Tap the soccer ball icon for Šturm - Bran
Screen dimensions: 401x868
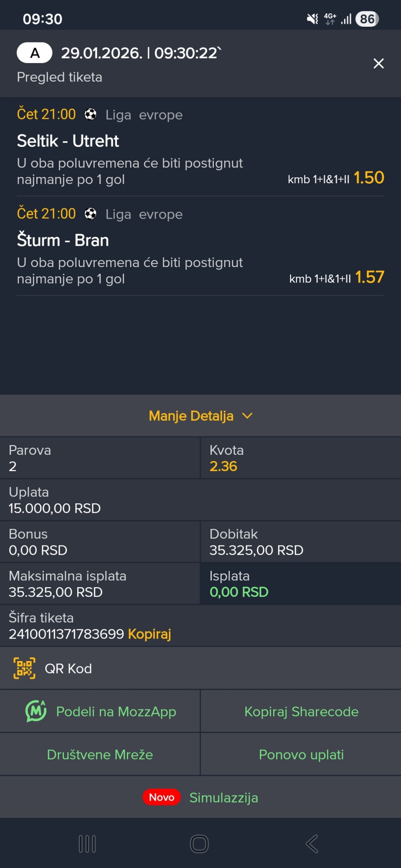91,214
